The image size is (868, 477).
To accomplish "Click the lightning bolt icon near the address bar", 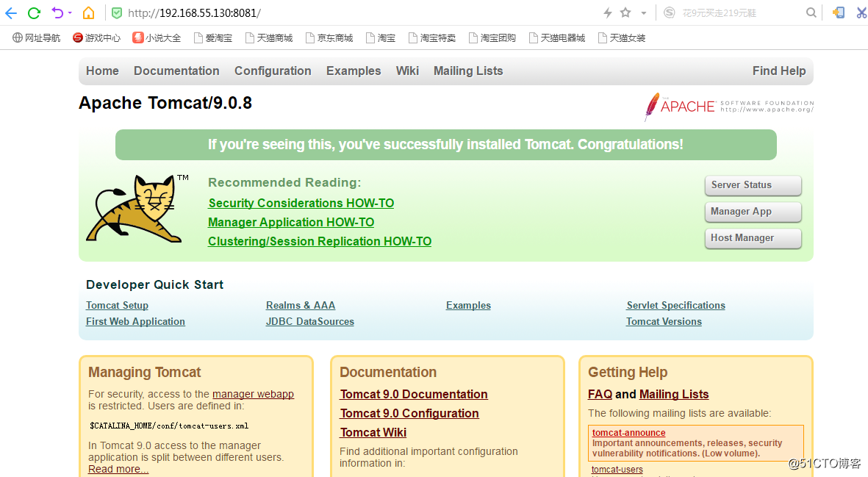I will [607, 12].
